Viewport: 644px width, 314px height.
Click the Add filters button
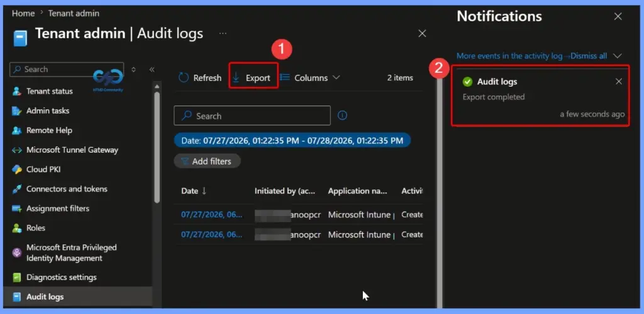click(207, 161)
